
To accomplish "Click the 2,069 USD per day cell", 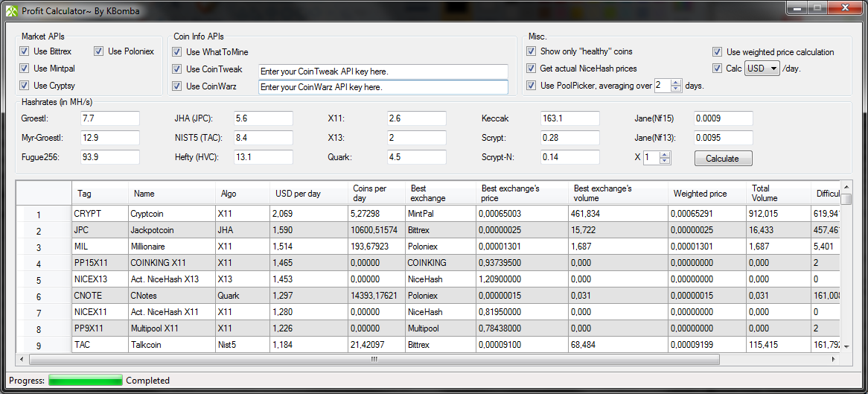I will pos(309,214).
